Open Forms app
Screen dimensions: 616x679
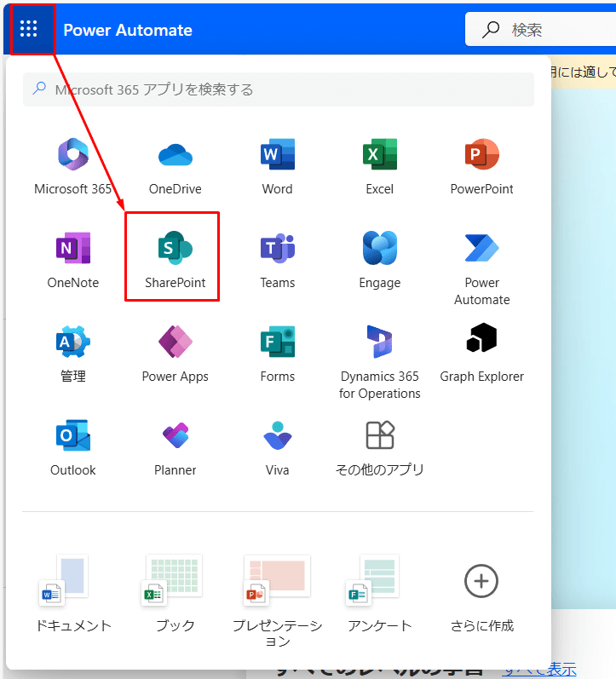[277, 354]
